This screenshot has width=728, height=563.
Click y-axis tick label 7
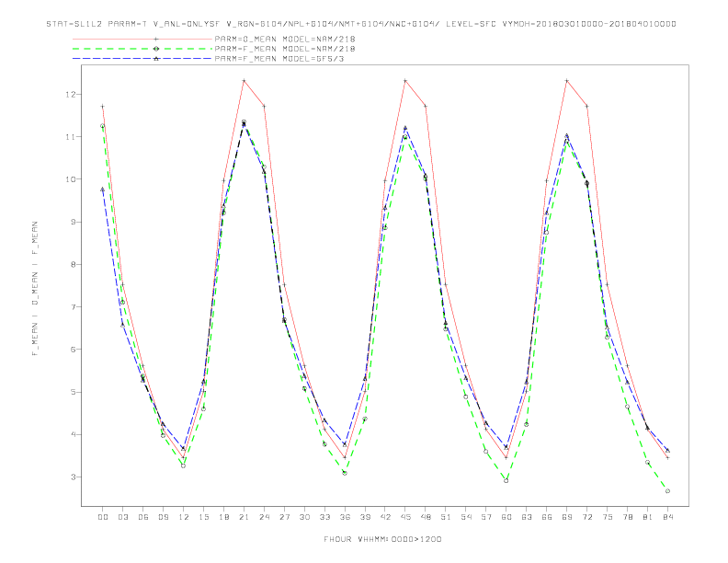(74, 307)
